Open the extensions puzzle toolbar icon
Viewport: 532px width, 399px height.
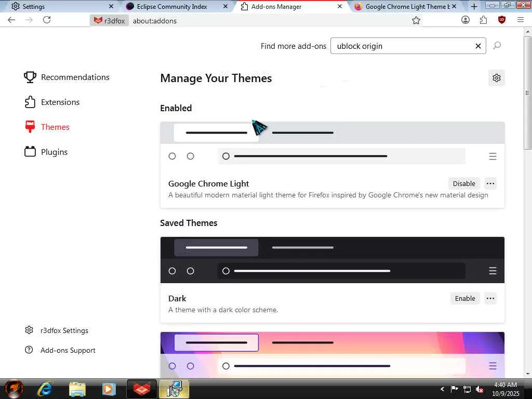point(484,20)
